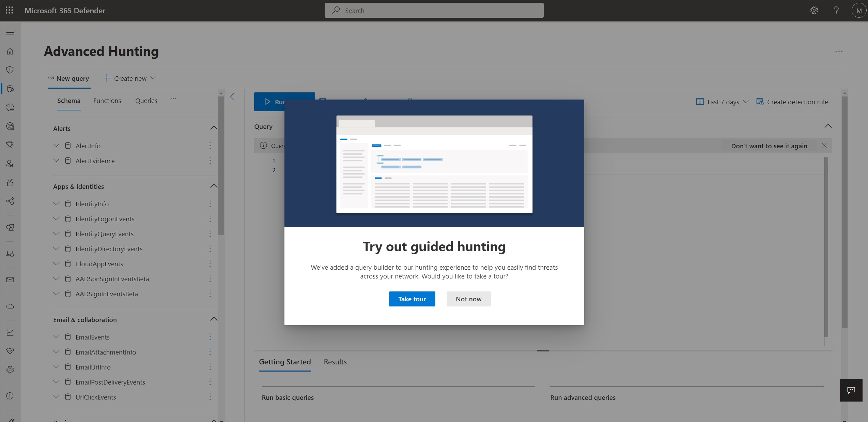Image resolution: width=868 pixels, height=422 pixels.
Task: Click the shield Incidents icon in sidebar
Action: point(10,70)
